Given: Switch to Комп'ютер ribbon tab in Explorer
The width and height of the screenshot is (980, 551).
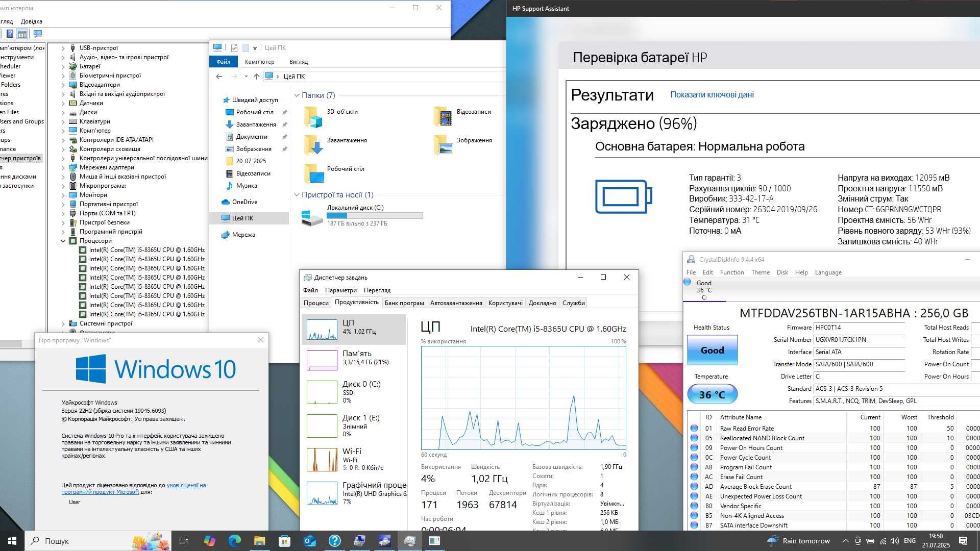Looking at the screenshot, I should tap(259, 62).
